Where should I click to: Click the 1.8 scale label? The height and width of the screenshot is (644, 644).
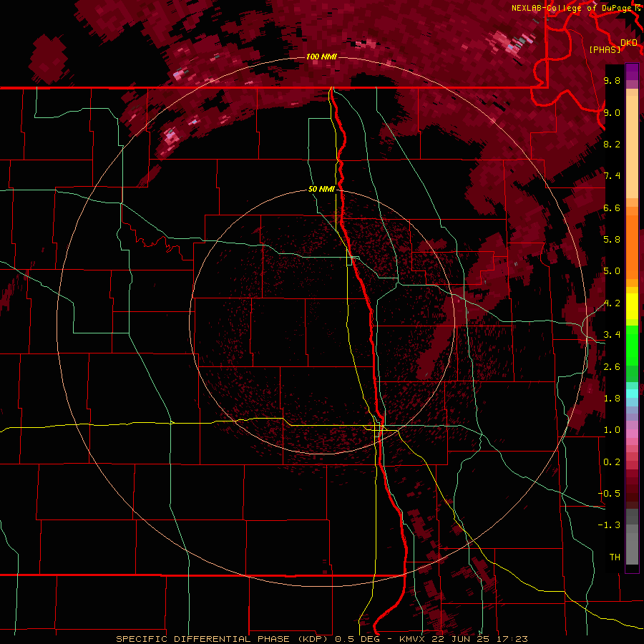[612, 399]
